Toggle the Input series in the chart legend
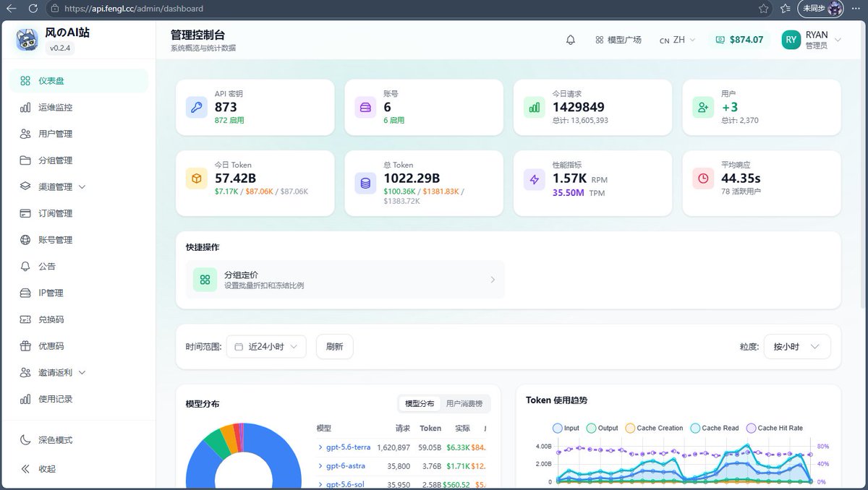868x490 pixels. [x=566, y=428]
